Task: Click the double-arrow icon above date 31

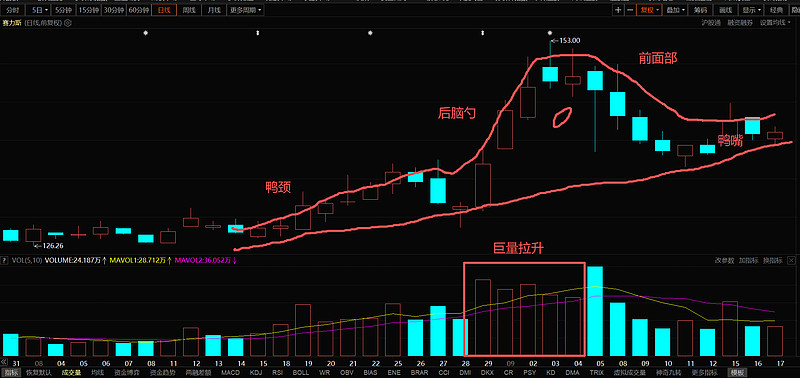Action: (x=4, y=362)
